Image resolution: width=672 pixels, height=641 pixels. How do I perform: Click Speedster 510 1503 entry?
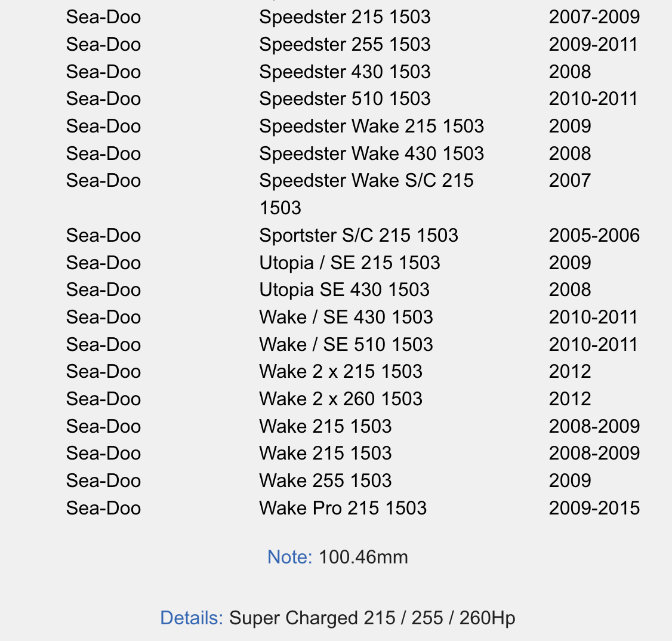344,99
